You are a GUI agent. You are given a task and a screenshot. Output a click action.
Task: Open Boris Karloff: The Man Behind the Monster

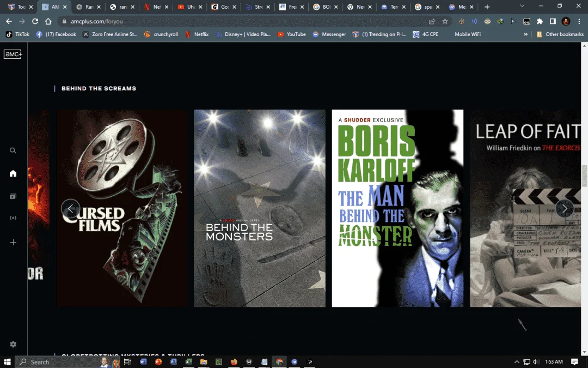397,208
